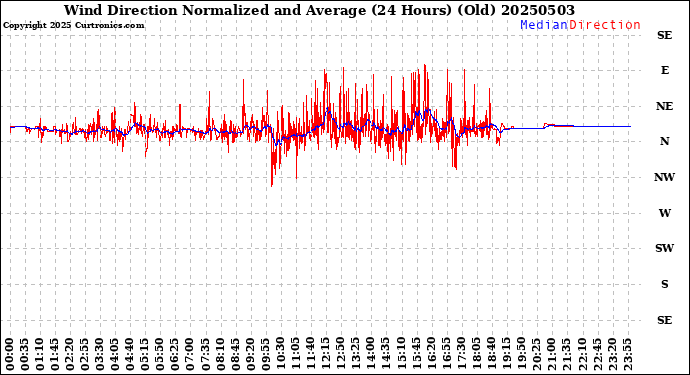Click the 12:50 time axis label
This screenshot has height=375, width=690.
(x=341, y=354)
